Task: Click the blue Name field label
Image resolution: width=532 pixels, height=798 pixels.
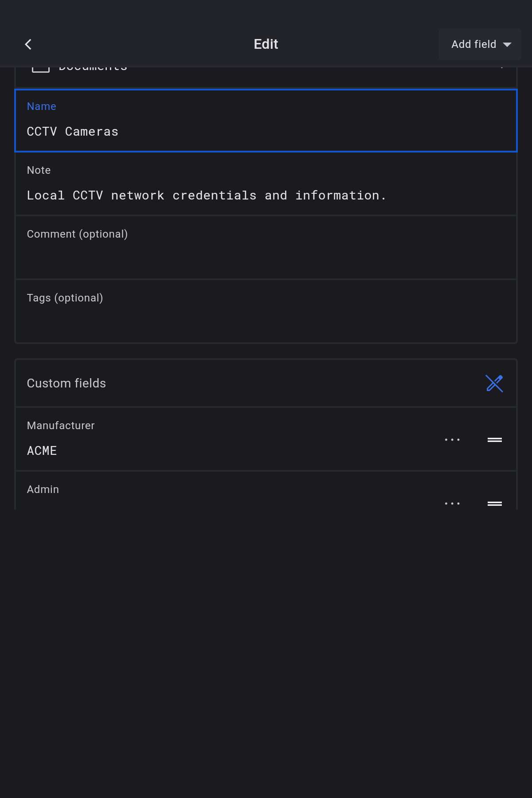Action: point(42,106)
